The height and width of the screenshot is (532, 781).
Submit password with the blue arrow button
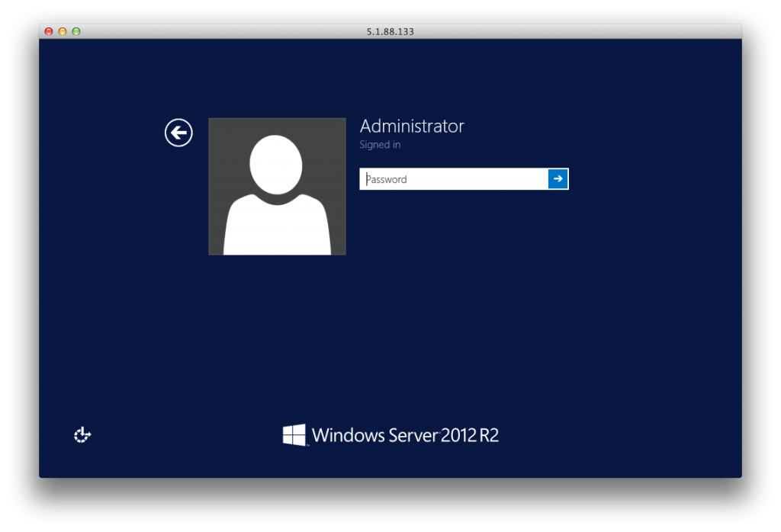click(x=558, y=178)
